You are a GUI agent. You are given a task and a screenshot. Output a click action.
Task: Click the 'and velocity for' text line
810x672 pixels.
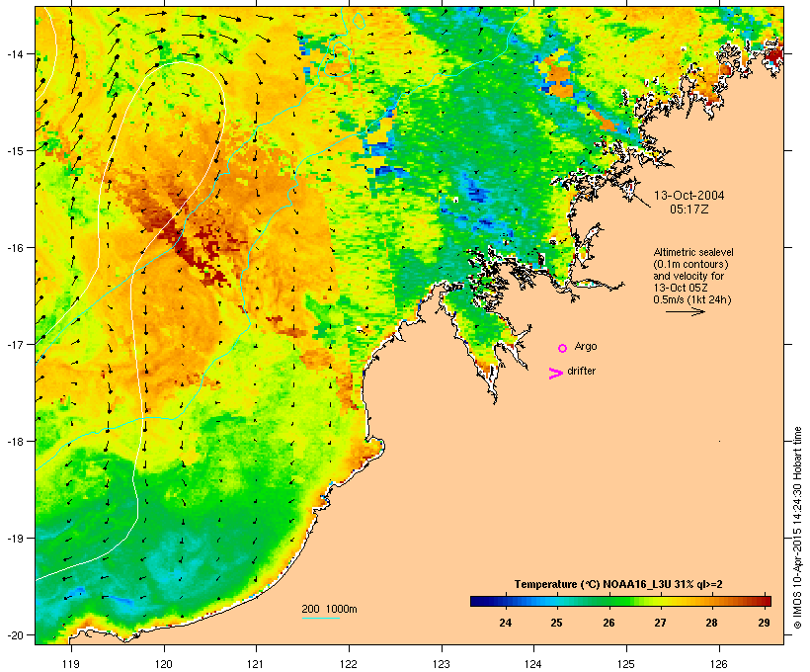[688, 276]
